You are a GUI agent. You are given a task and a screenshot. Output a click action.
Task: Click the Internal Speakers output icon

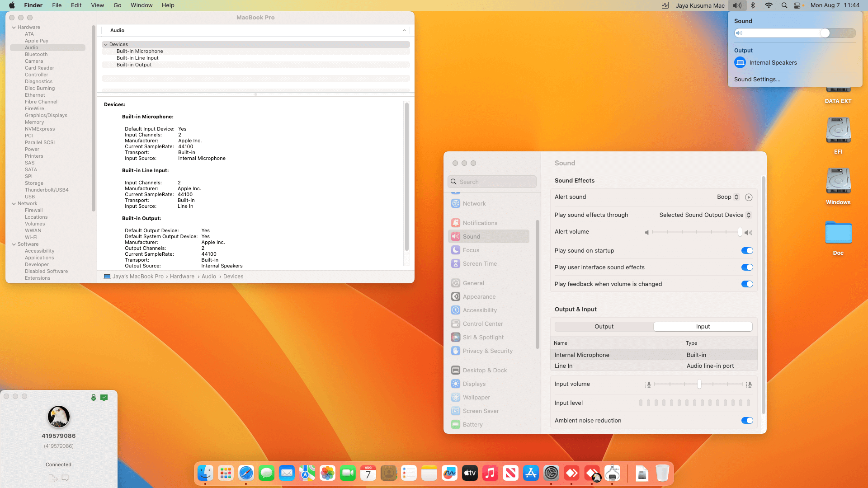coord(740,63)
